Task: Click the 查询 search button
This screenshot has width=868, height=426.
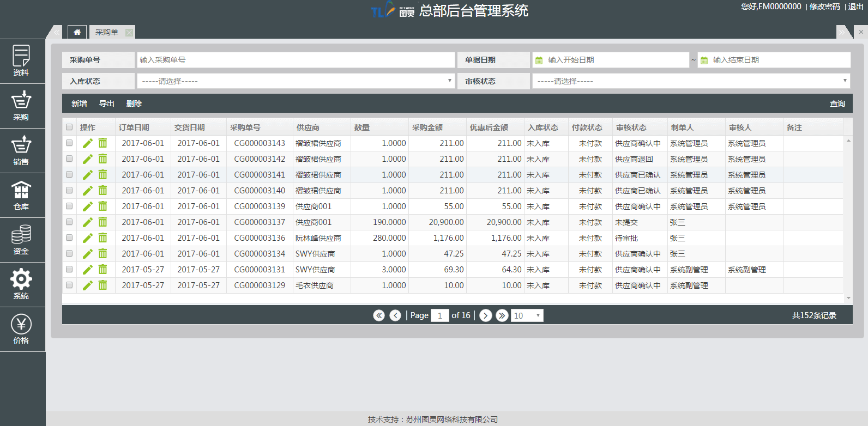Action: (x=837, y=104)
